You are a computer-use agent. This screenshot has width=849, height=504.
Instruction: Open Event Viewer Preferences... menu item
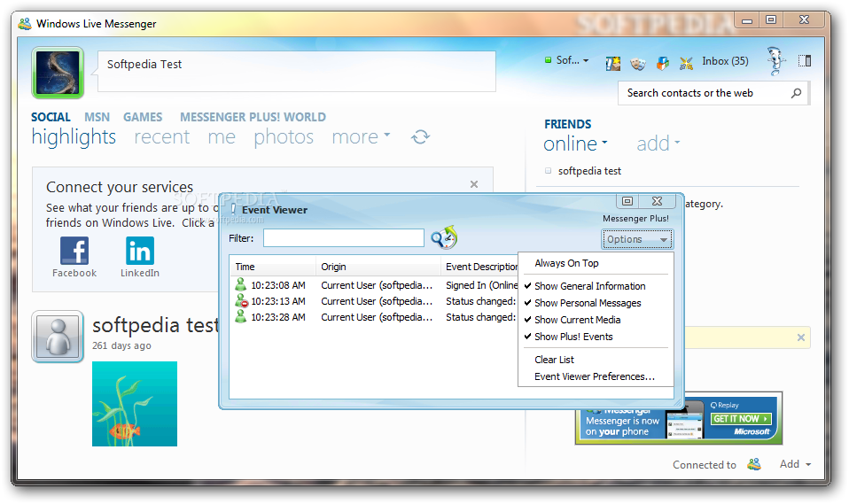(x=596, y=376)
